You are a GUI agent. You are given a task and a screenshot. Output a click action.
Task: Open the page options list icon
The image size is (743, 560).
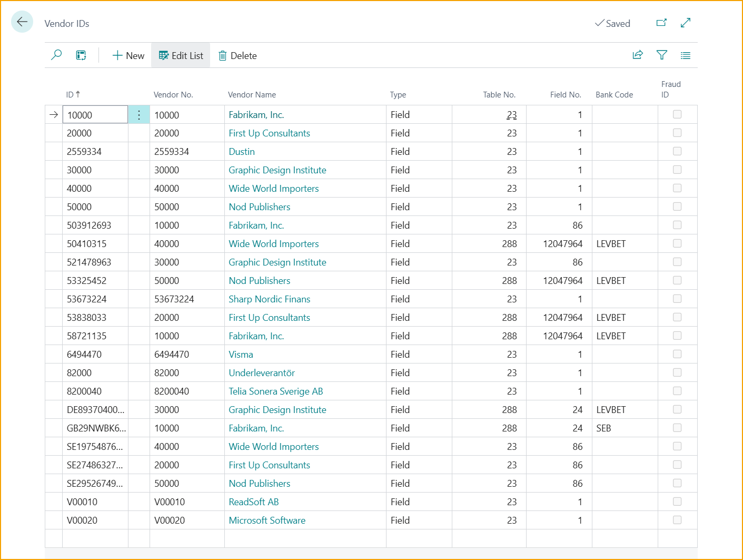(x=685, y=55)
